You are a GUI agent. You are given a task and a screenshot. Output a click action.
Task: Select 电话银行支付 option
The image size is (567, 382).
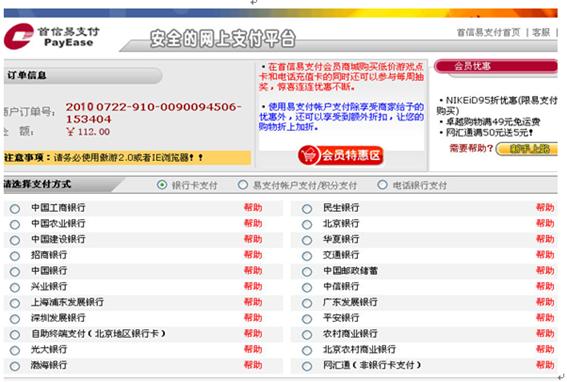pos(382,185)
